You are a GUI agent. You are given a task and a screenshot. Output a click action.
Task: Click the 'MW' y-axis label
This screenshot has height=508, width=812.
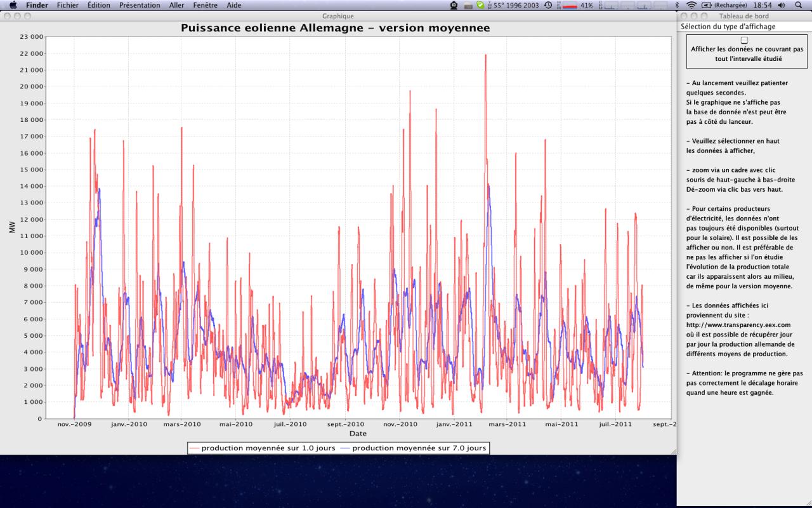coord(12,227)
